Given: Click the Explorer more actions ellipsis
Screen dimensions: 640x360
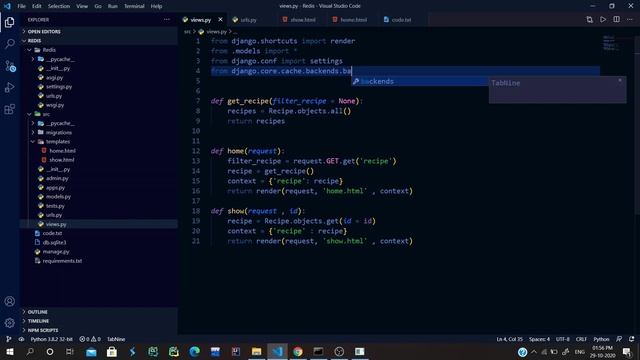Looking at the screenshot, I should click(x=167, y=20).
